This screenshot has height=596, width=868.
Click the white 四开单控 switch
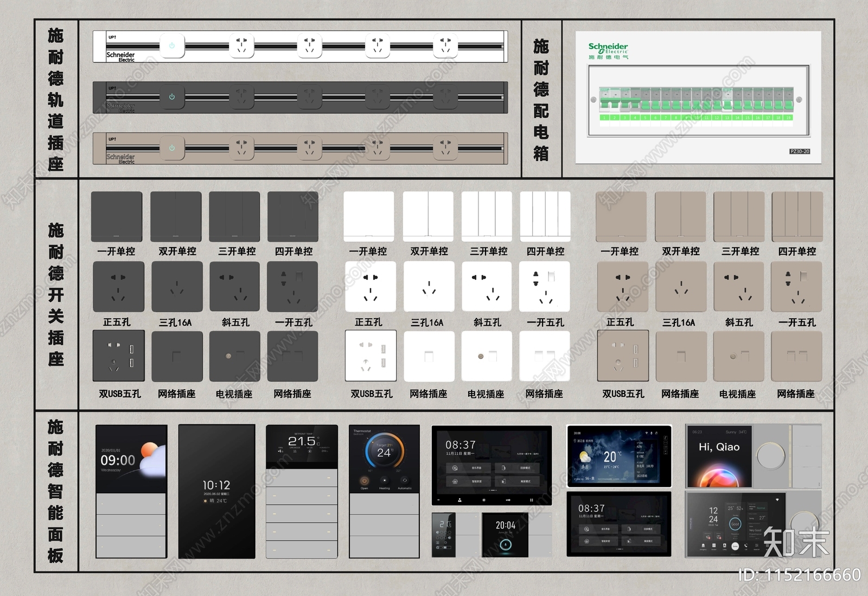click(545, 217)
